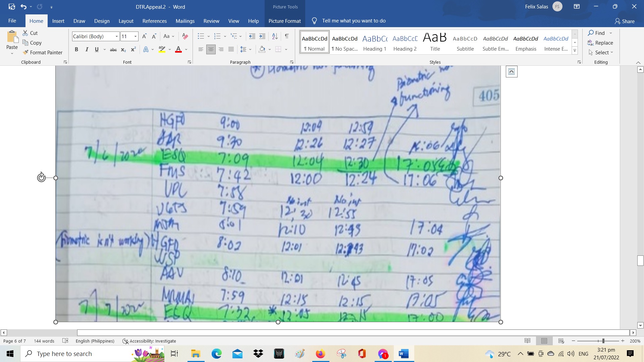644x362 pixels.
Task: Toggle Italic formatting
Action: pos(87,50)
